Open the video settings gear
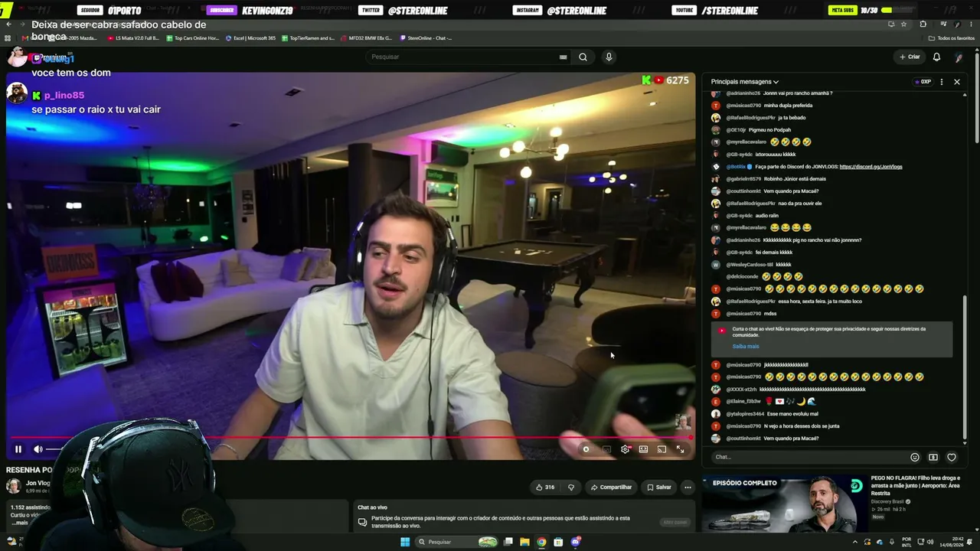980x551 pixels. coord(625,449)
